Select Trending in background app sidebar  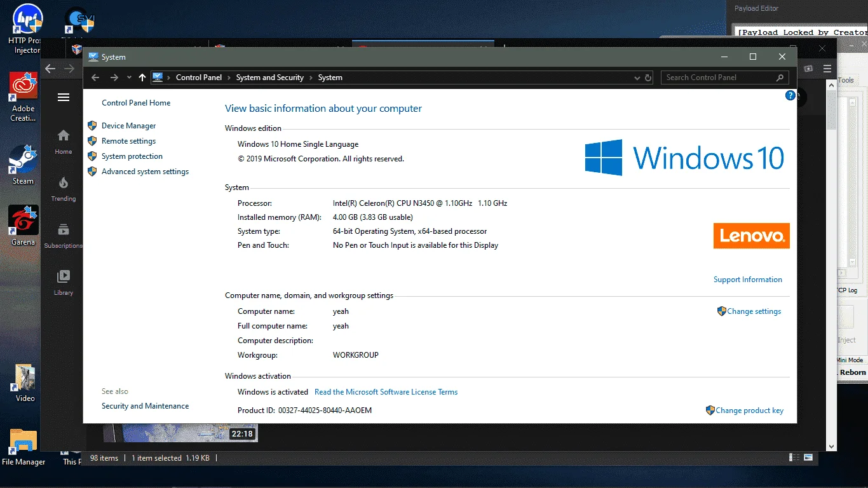tap(64, 189)
